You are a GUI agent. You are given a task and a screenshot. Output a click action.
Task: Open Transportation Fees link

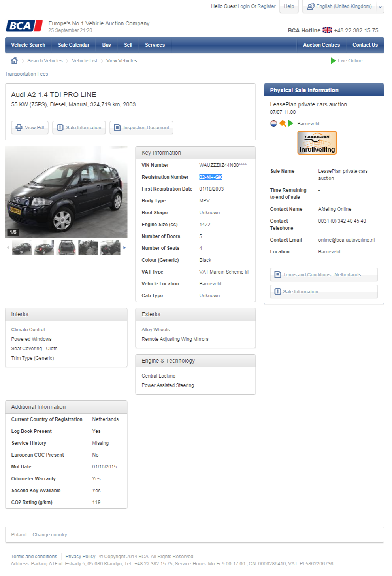[26, 74]
